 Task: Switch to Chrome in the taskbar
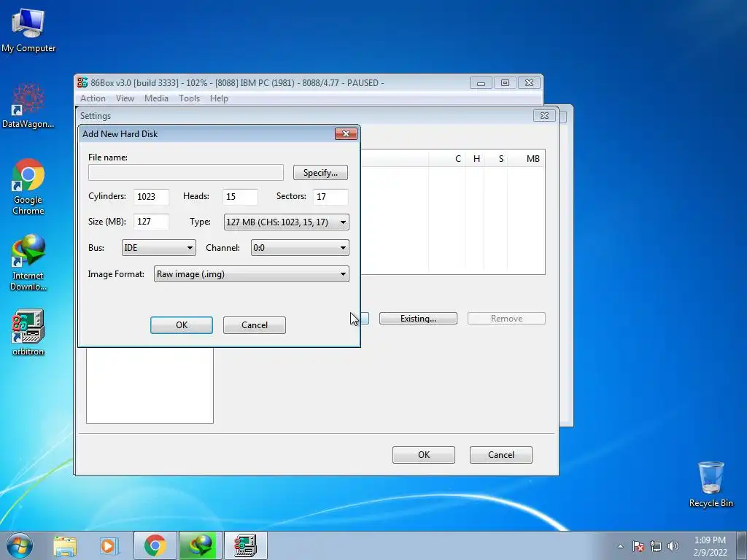click(x=155, y=545)
